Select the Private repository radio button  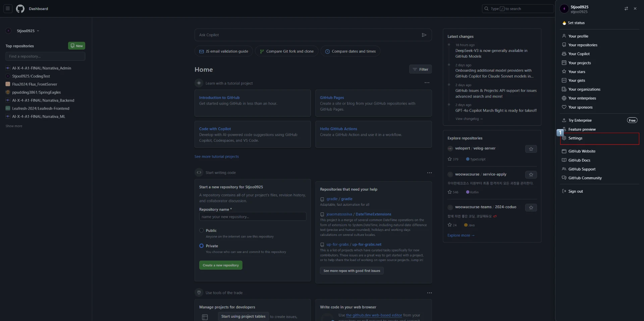(x=201, y=246)
